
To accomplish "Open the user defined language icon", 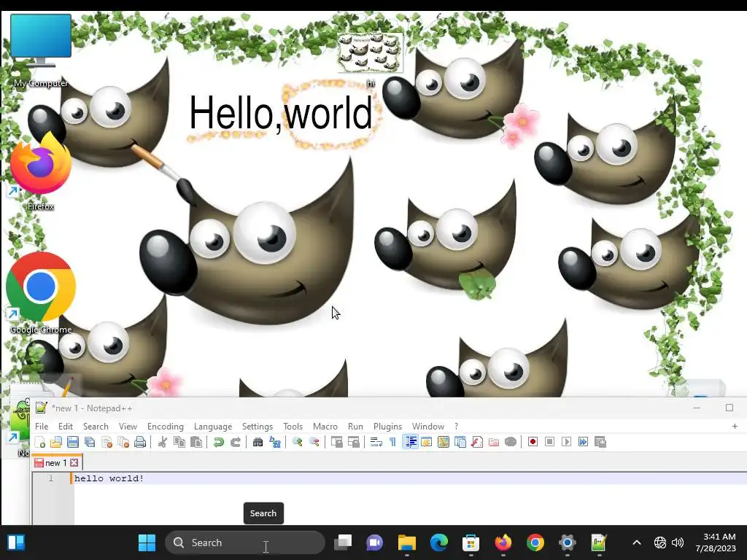I will 426,443.
